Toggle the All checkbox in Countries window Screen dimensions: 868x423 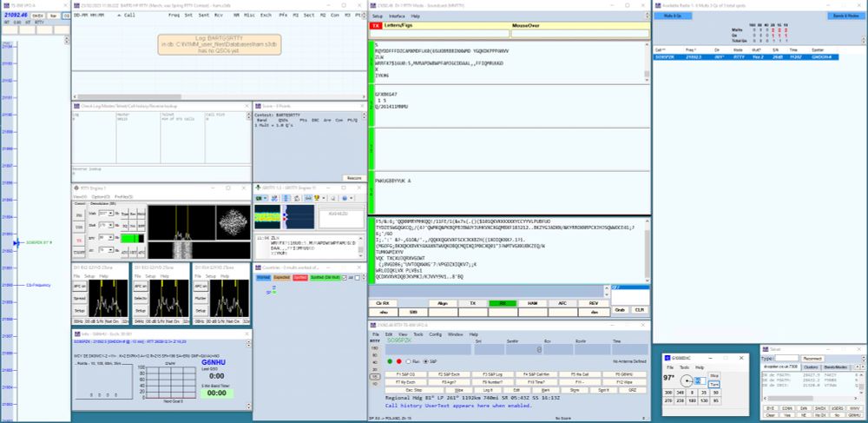coord(345,278)
